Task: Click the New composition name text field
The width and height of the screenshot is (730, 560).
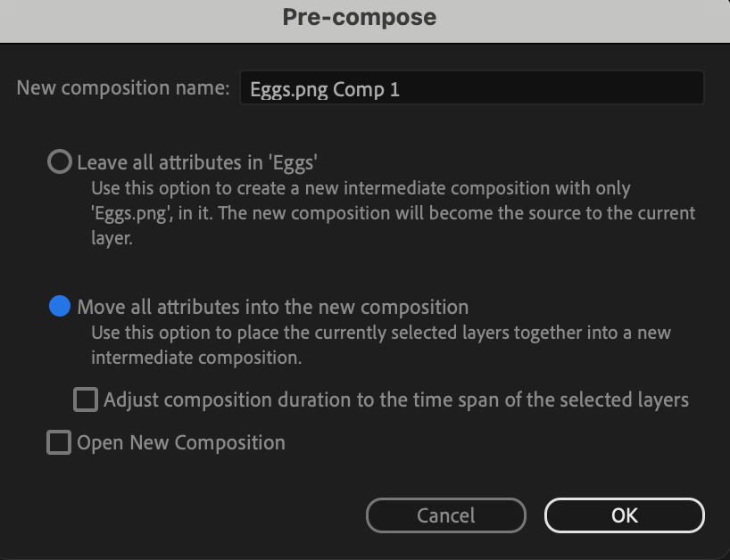Action: point(471,88)
